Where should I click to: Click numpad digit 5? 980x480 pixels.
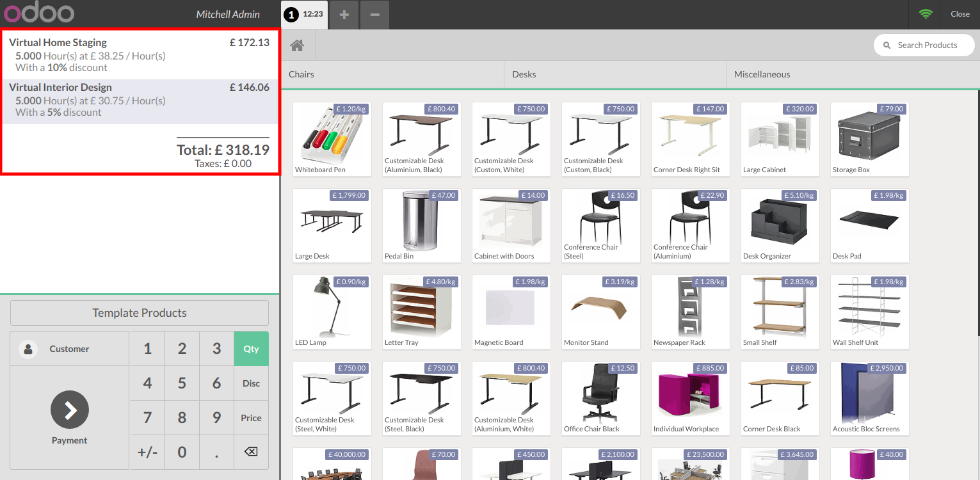pos(182,383)
